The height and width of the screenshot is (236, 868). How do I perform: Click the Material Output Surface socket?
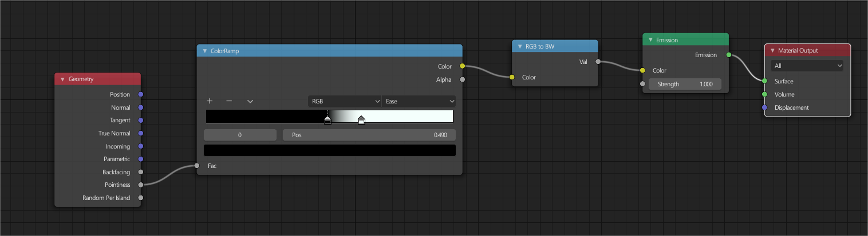tap(764, 81)
